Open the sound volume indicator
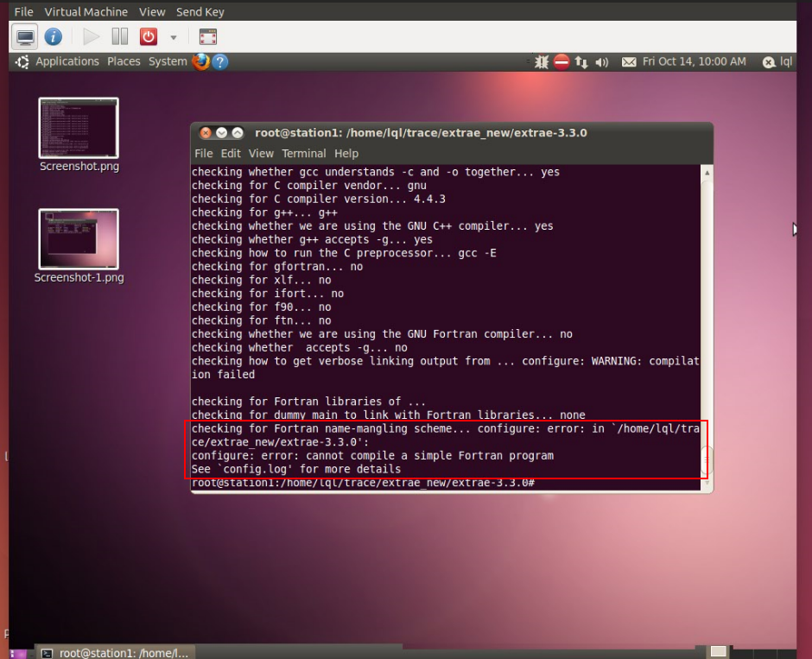The image size is (812, 659). 601,63
